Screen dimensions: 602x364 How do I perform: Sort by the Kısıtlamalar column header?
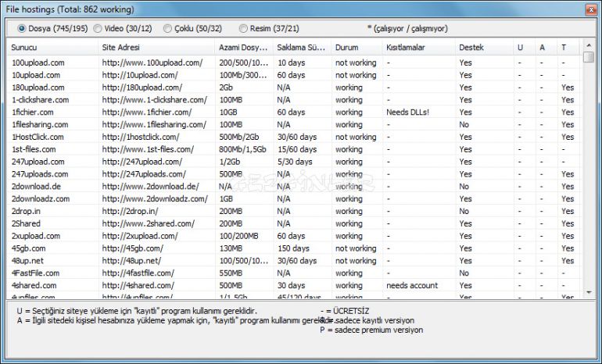point(419,48)
